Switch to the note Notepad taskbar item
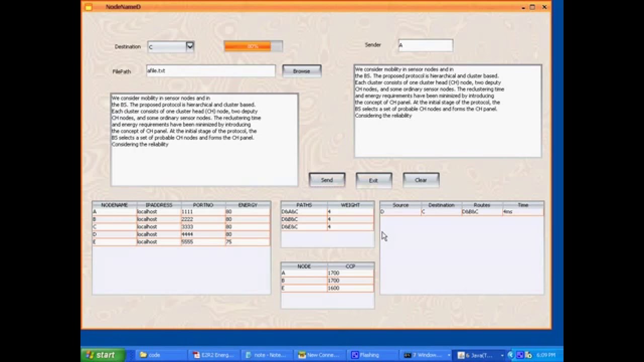The image size is (644, 362). tap(268, 355)
